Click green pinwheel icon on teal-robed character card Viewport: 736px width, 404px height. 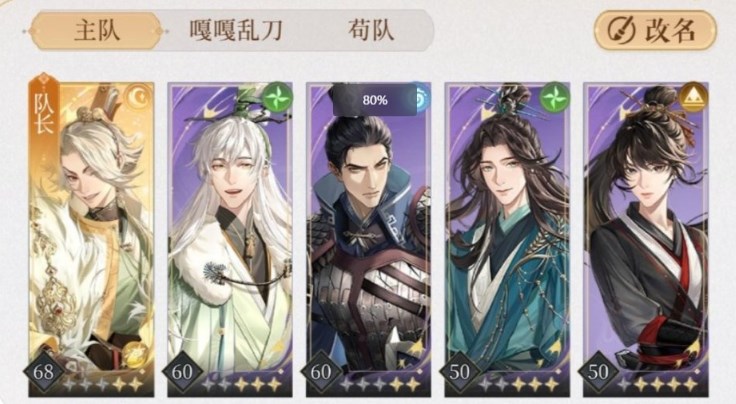555,97
